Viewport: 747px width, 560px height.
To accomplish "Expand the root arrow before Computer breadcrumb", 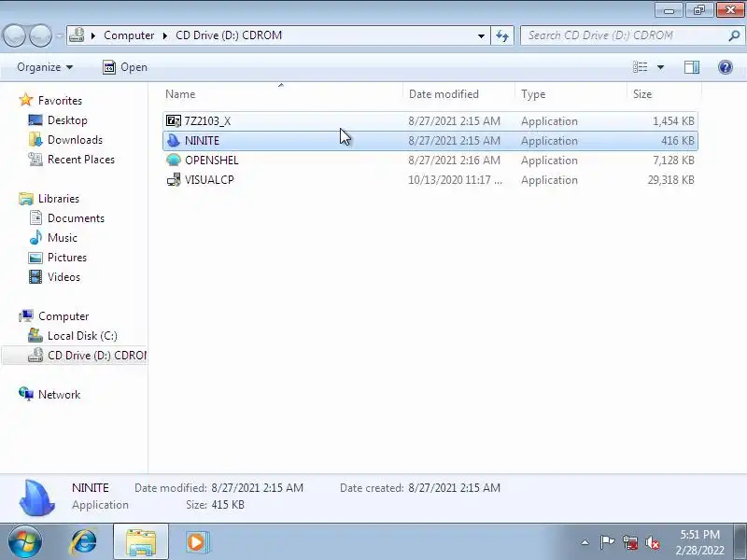I will coord(93,35).
